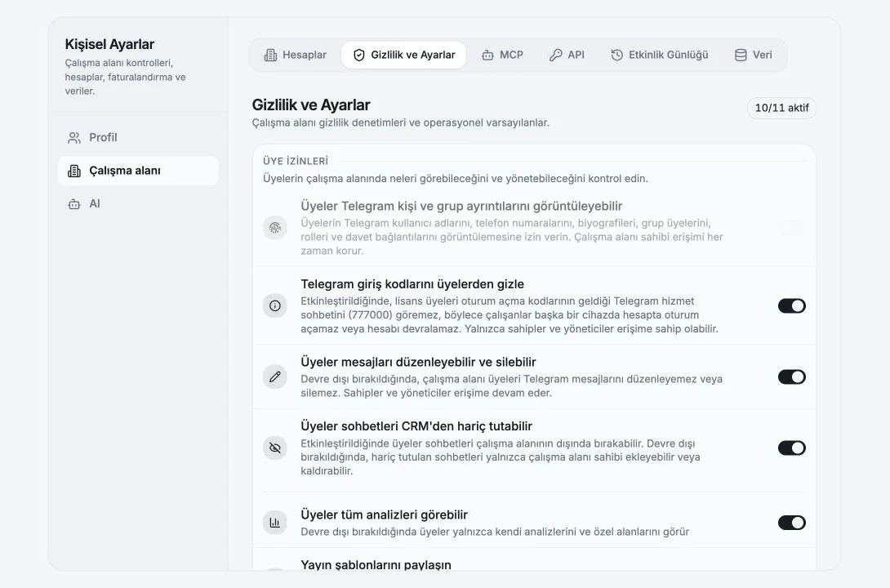This screenshot has width=890, height=588.
Task: Click the Etkinlik Günlüğü history clock icon
Action: click(617, 55)
